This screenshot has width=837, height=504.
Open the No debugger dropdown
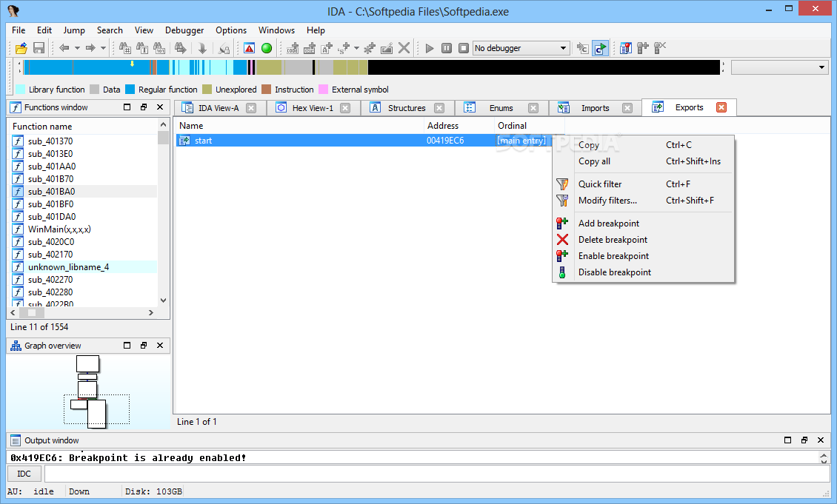click(x=521, y=49)
